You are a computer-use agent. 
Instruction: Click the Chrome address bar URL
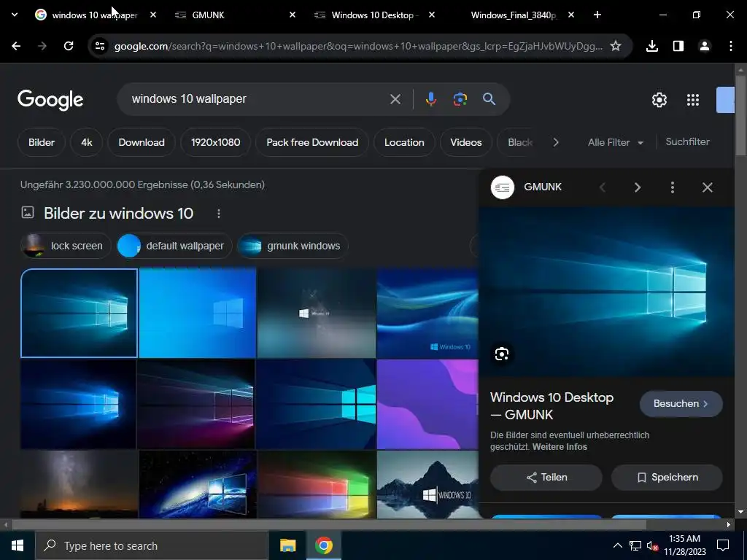(357, 46)
